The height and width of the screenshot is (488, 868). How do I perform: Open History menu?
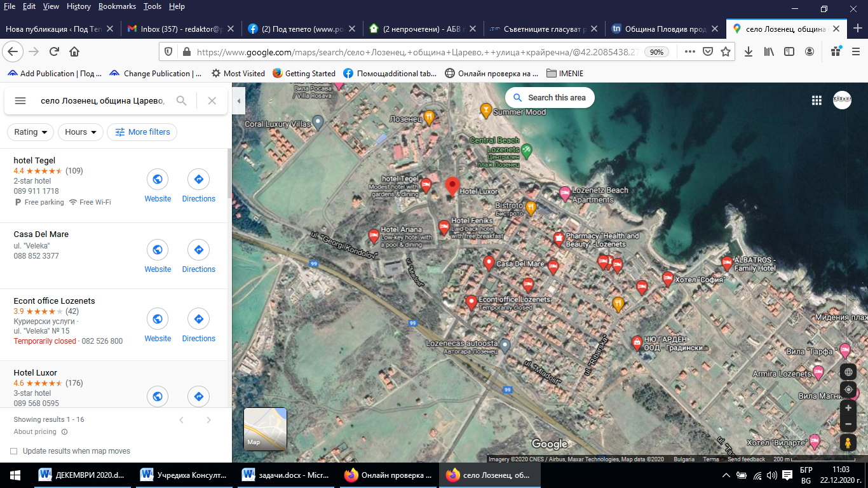pos(78,6)
